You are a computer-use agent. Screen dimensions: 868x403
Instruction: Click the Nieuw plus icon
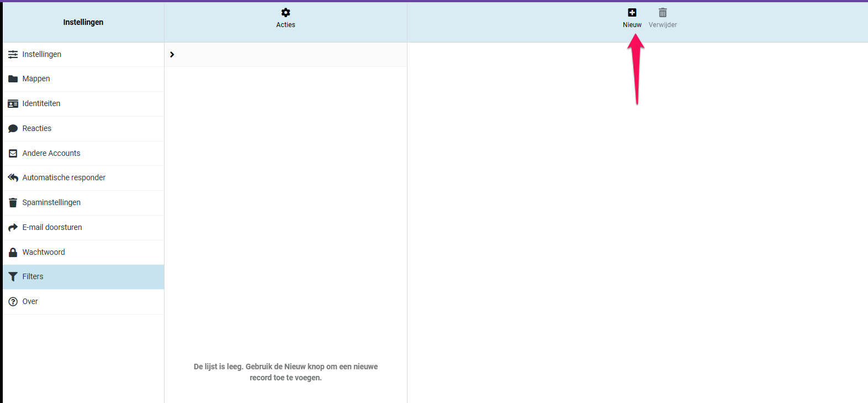click(632, 12)
